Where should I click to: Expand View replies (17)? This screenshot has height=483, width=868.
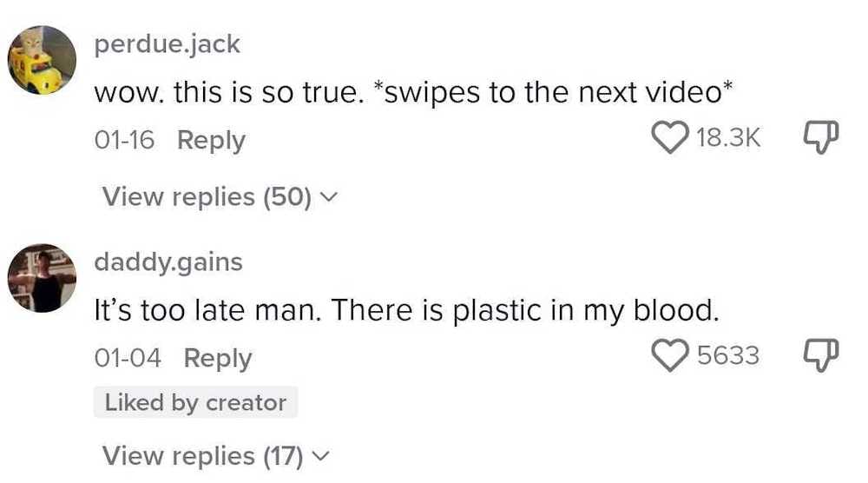(216, 456)
